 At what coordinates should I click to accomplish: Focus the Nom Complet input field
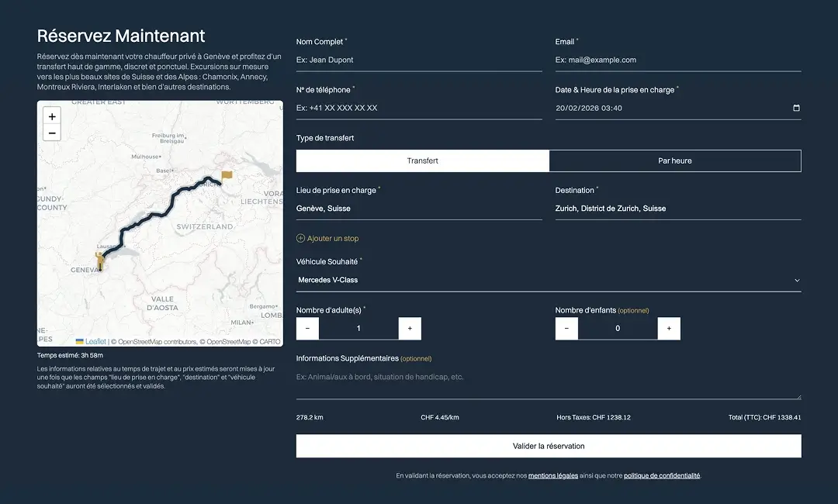click(x=419, y=60)
